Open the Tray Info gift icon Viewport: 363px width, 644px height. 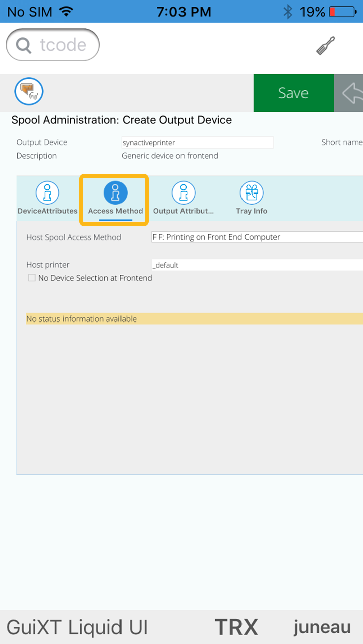pos(252,193)
